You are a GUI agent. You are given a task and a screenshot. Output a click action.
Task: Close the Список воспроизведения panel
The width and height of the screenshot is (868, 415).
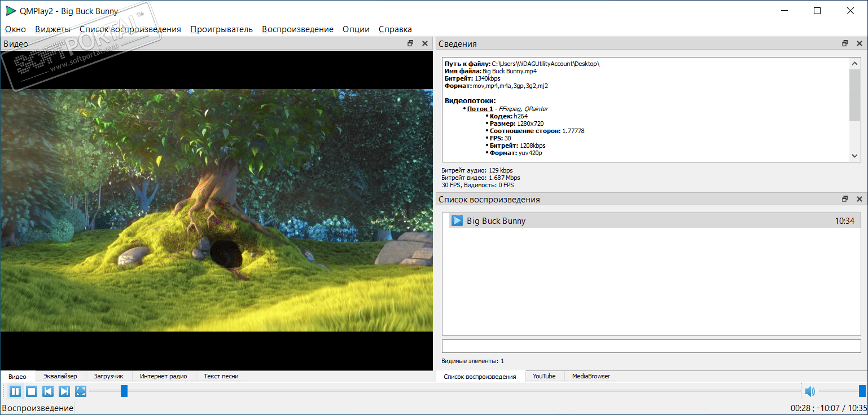coord(860,199)
